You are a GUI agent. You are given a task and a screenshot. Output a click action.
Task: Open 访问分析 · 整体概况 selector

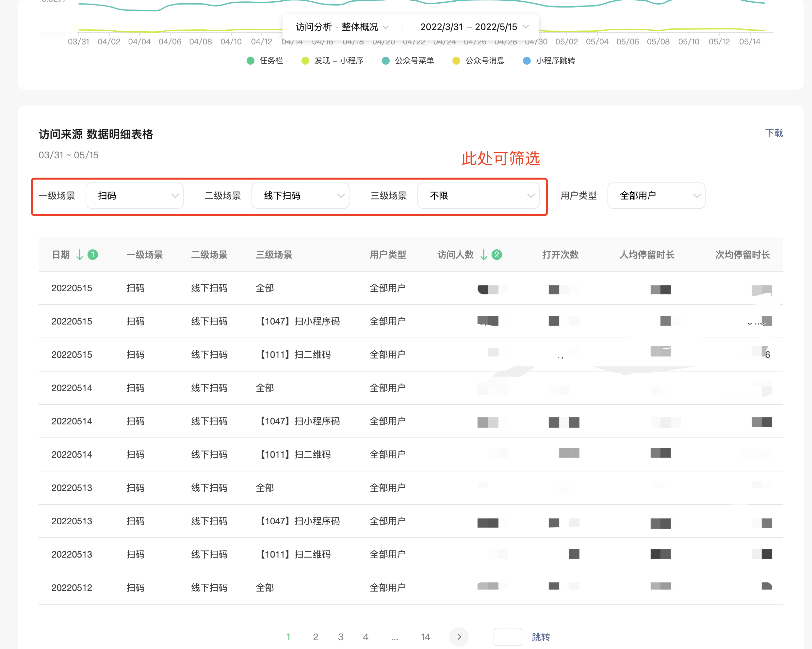click(342, 27)
